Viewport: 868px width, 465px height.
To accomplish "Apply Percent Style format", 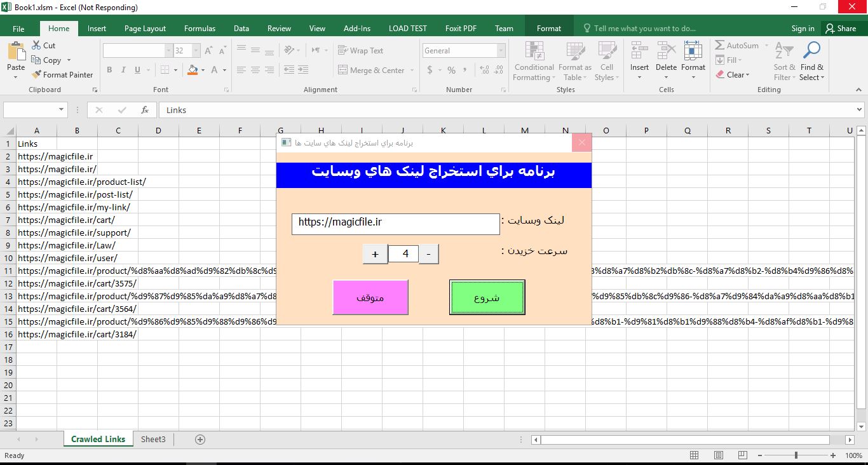I will [451, 70].
